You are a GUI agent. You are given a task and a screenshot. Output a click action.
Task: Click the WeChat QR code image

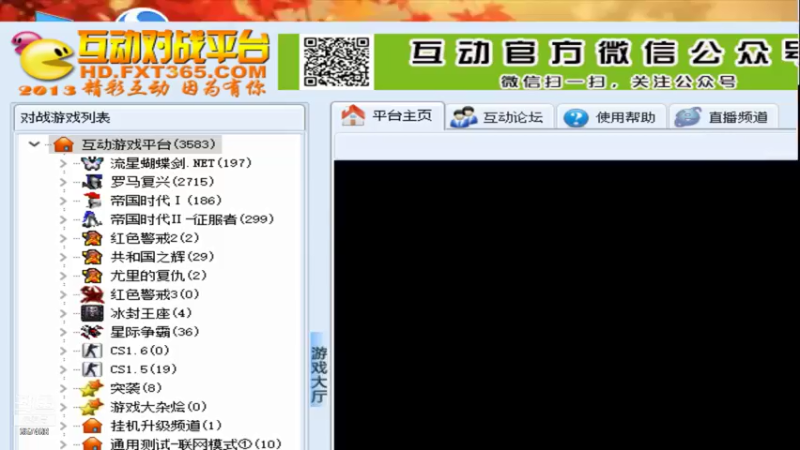[337, 62]
